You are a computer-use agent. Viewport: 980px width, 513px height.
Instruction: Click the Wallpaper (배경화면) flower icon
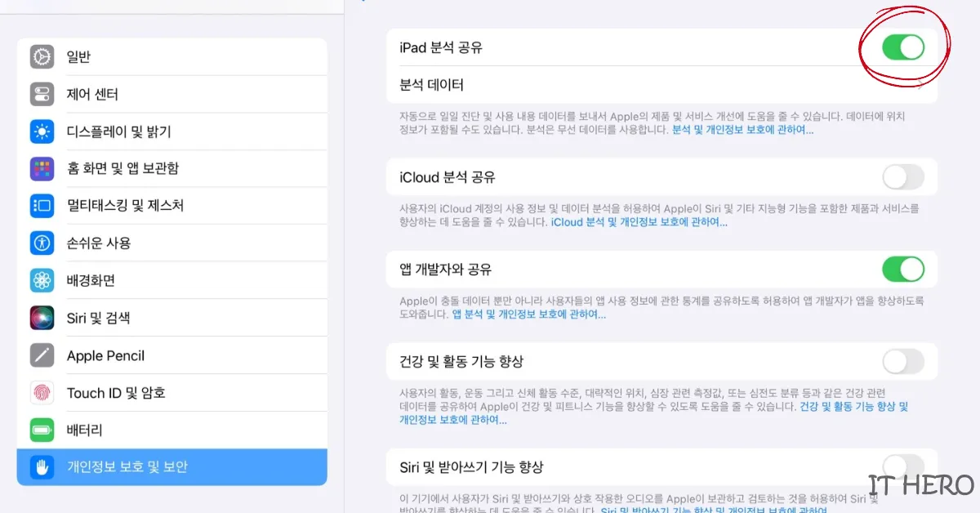tap(42, 280)
